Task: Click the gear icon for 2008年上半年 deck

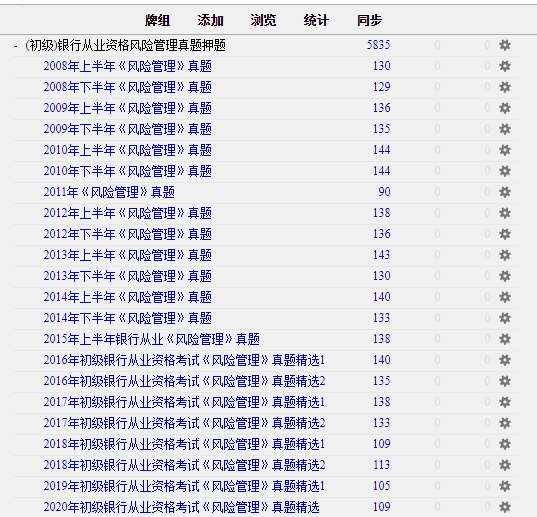Action: coord(505,66)
